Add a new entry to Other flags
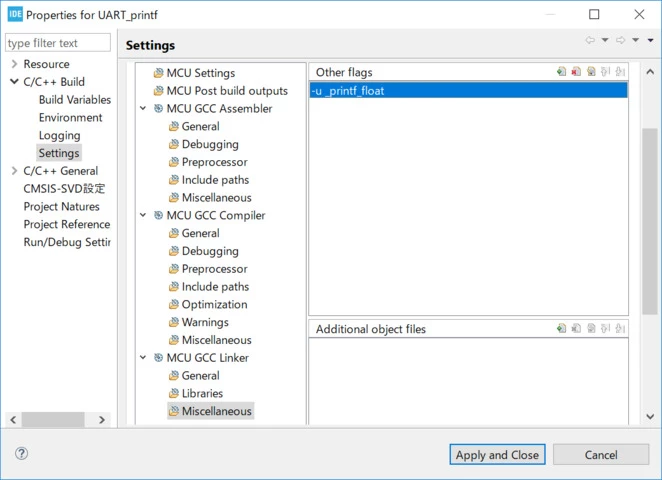The image size is (662, 480). click(561, 72)
